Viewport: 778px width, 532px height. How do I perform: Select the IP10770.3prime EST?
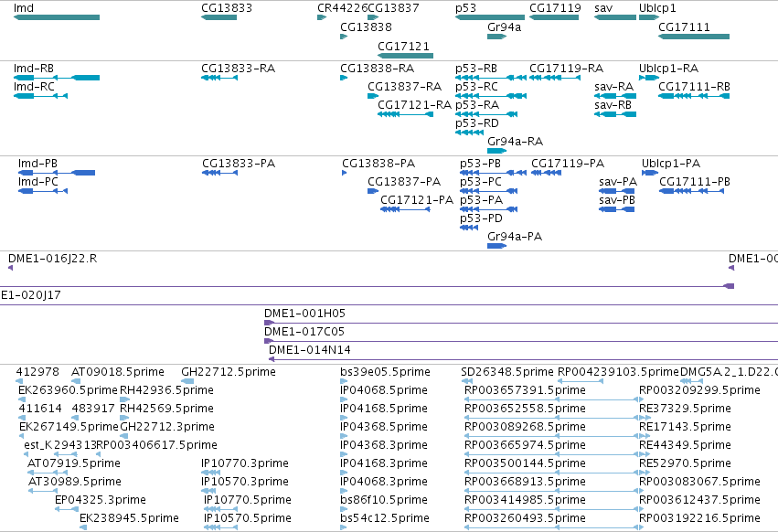point(210,473)
